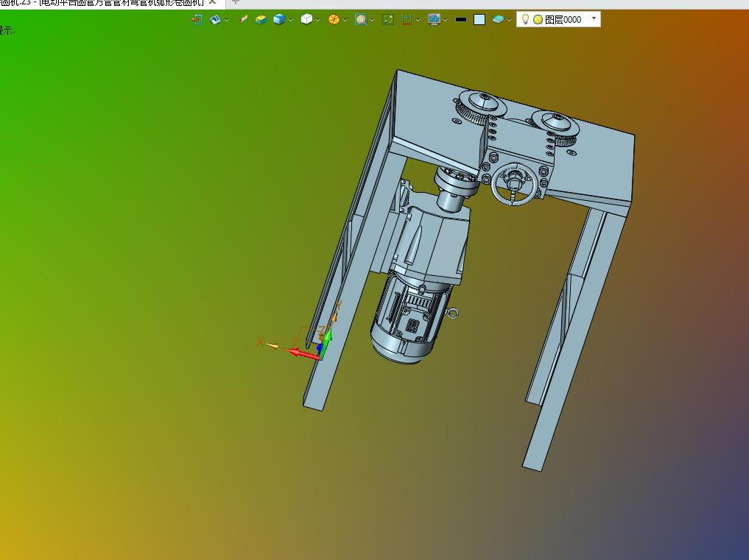Click the black line color swatch

pos(461,20)
